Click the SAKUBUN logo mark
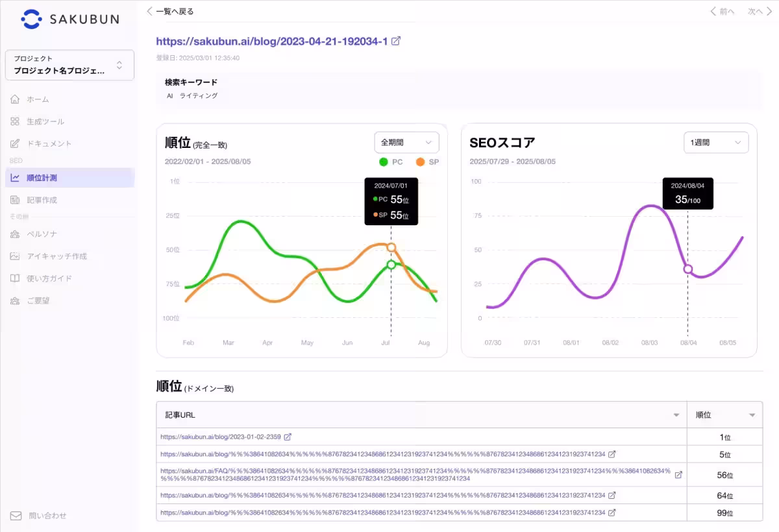 (x=31, y=19)
